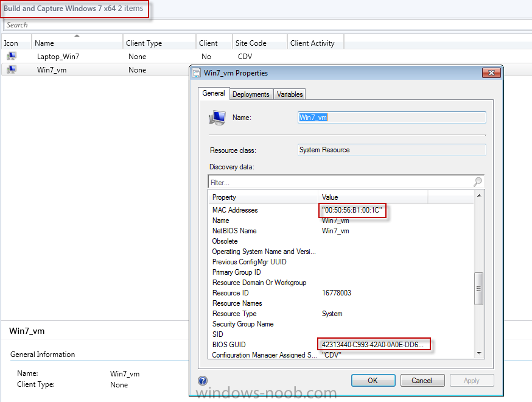Click the Search box above device list

coord(268,25)
